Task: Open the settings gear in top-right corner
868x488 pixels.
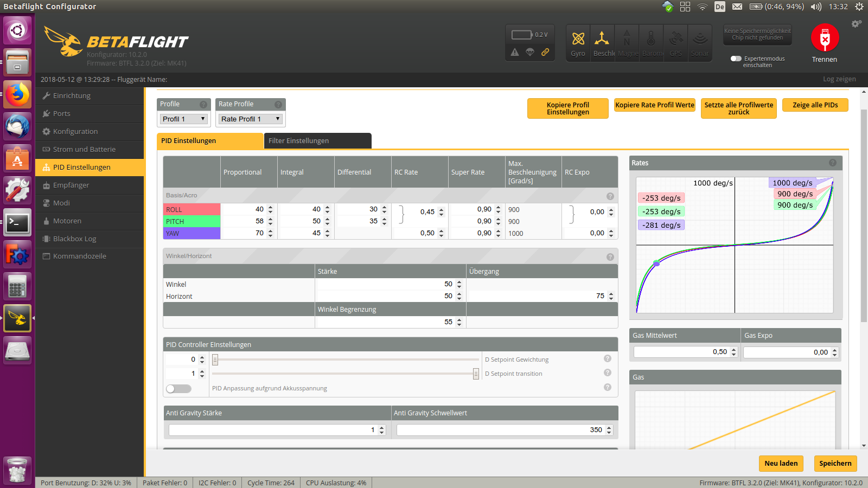Action: tap(856, 24)
